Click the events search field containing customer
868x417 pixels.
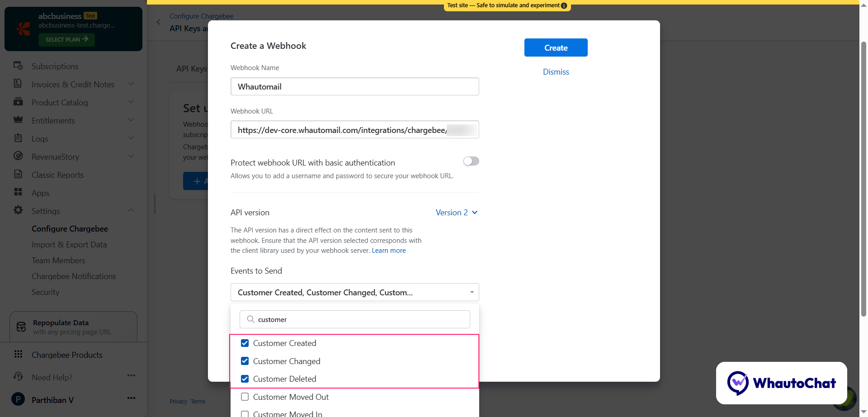coord(354,319)
